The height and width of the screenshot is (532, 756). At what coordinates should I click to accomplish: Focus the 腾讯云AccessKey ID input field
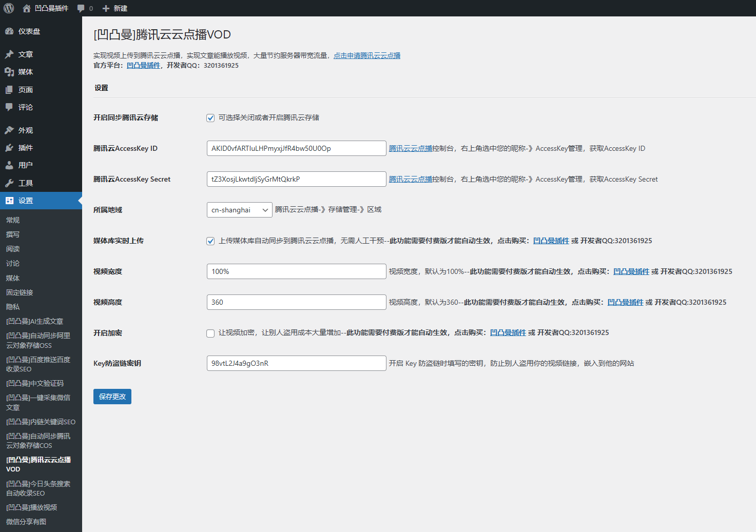point(296,148)
